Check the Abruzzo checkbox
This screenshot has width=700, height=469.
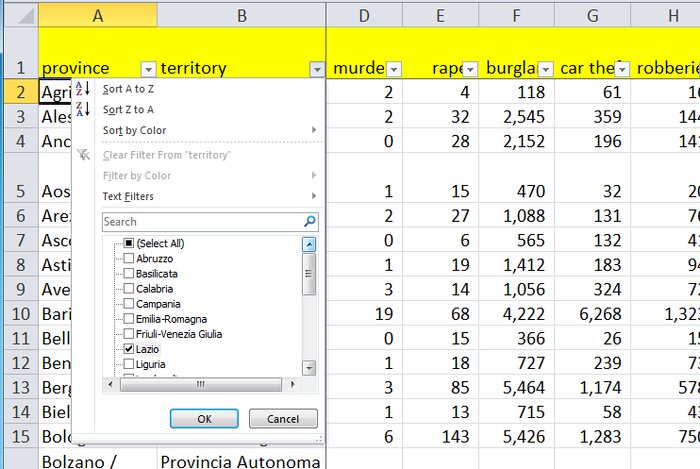[x=128, y=258]
